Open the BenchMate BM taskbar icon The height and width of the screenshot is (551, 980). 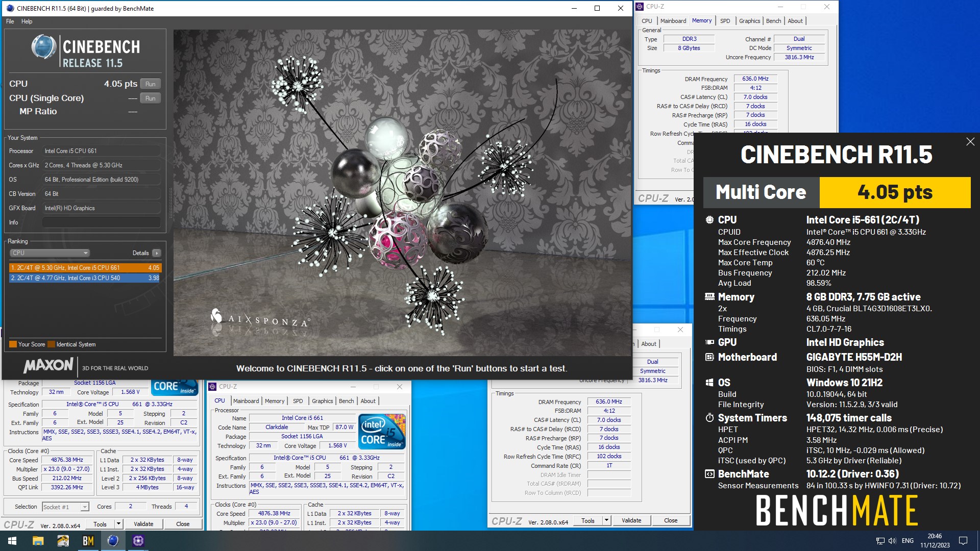pyautogui.click(x=88, y=541)
